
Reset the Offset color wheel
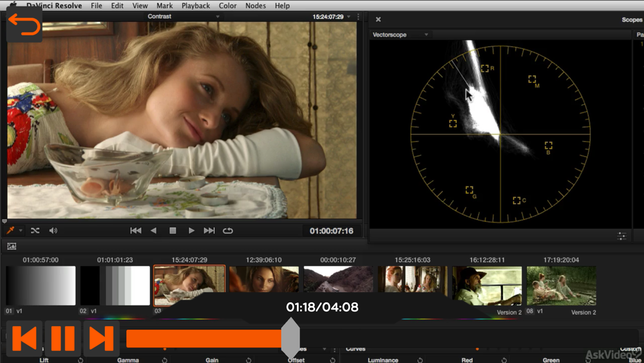(332, 360)
